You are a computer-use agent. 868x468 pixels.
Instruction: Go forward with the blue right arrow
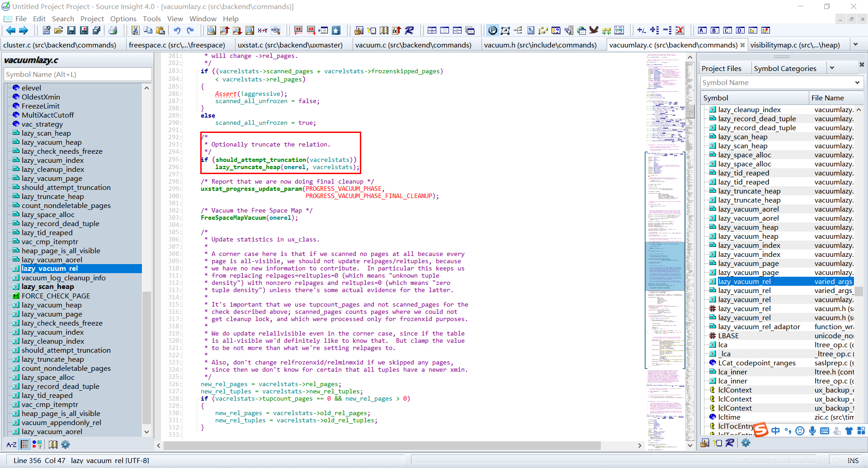click(x=24, y=30)
